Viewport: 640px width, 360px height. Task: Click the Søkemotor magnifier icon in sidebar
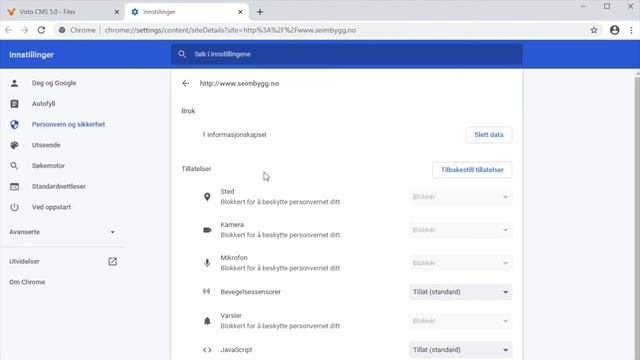click(x=14, y=166)
